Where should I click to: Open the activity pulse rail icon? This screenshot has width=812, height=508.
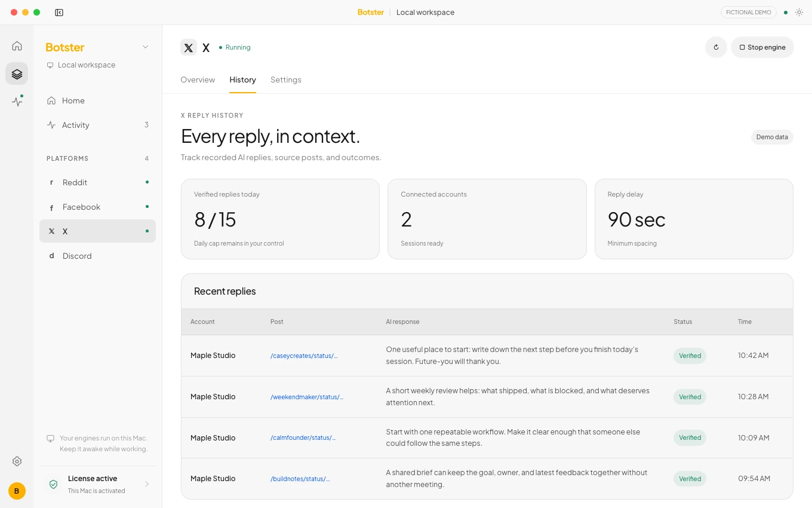[x=17, y=102]
